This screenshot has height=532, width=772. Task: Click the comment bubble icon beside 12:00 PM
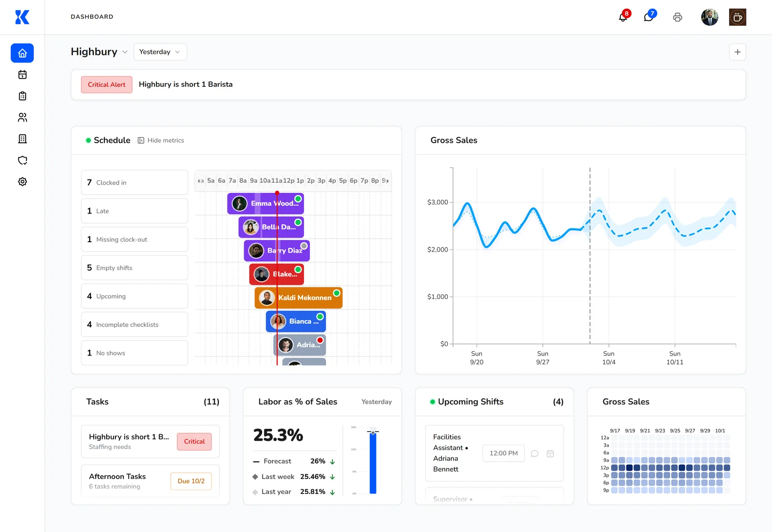(x=535, y=453)
